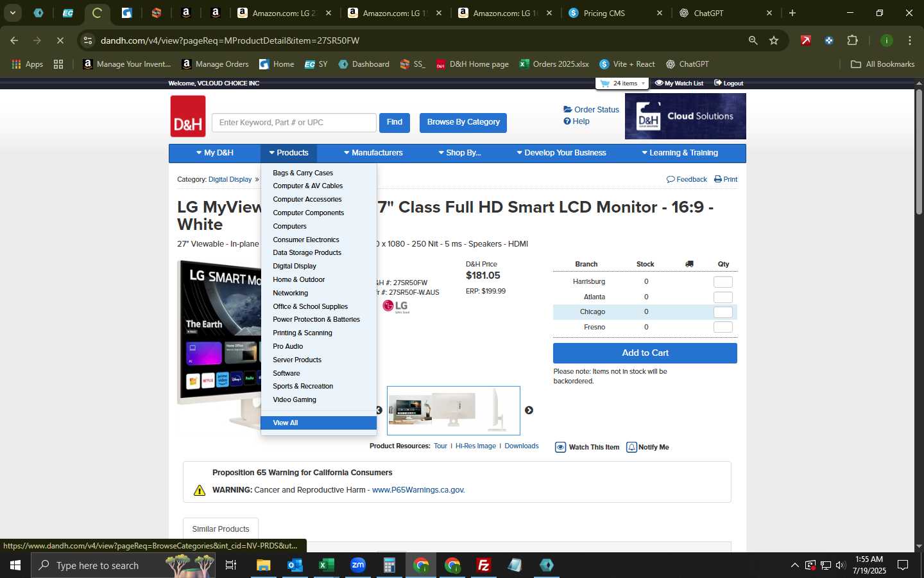
Task: Open www.P65Warnings.ca.gov link
Action: pyautogui.click(x=418, y=490)
